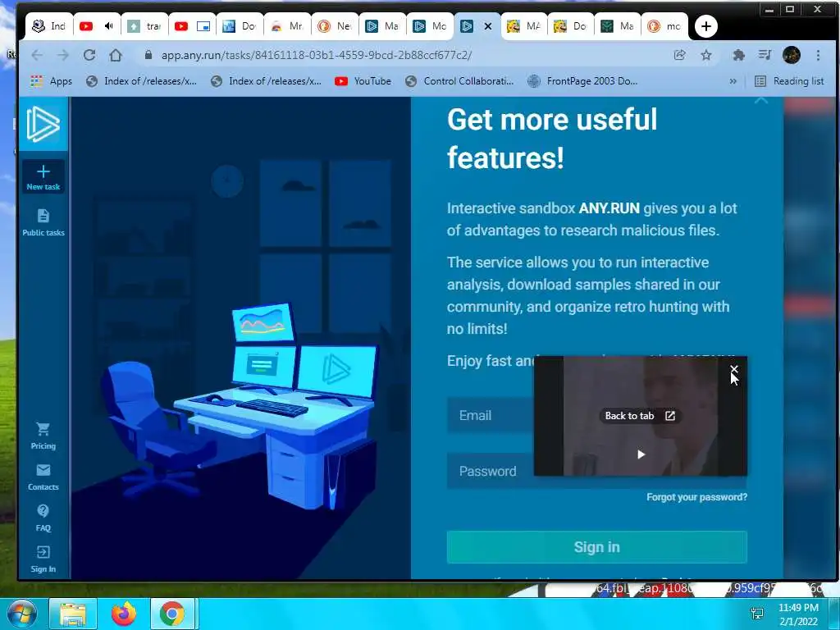The height and width of the screenshot is (630, 840).
Task: Click the taskbar clock
Action: click(x=798, y=614)
